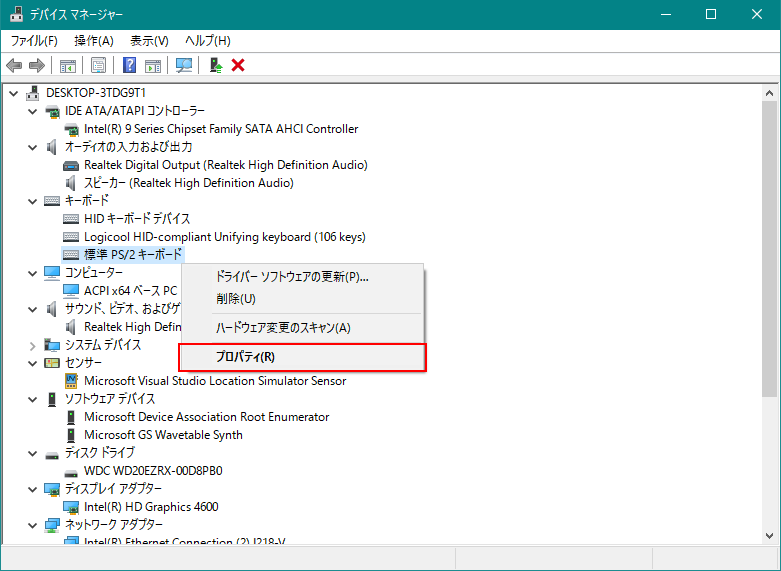Select Microsoft GS Wavetable Synth
This screenshot has width=781, height=571.
[x=163, y=435]
